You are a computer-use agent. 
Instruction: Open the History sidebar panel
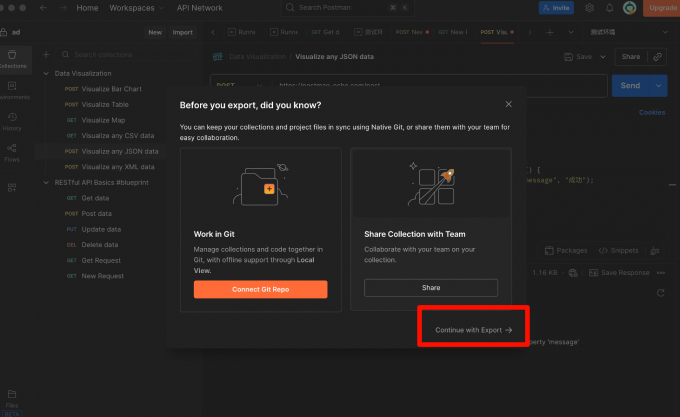(x=12, y=122)
